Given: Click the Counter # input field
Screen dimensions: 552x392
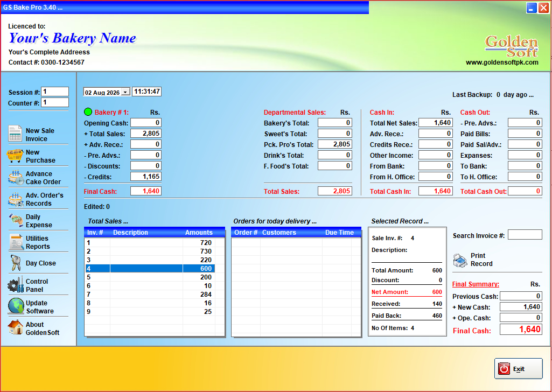Looking at the screenshot, I should click(55, 102).
